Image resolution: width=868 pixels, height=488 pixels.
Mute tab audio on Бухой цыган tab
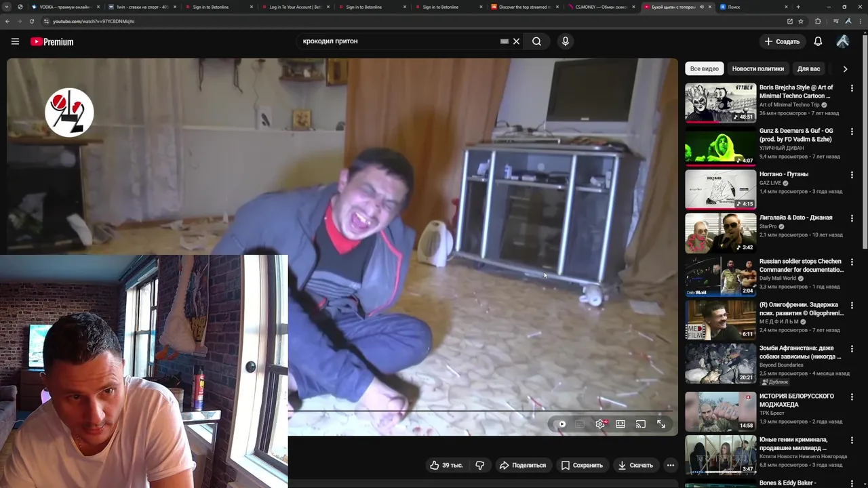[x=701, y=7]
